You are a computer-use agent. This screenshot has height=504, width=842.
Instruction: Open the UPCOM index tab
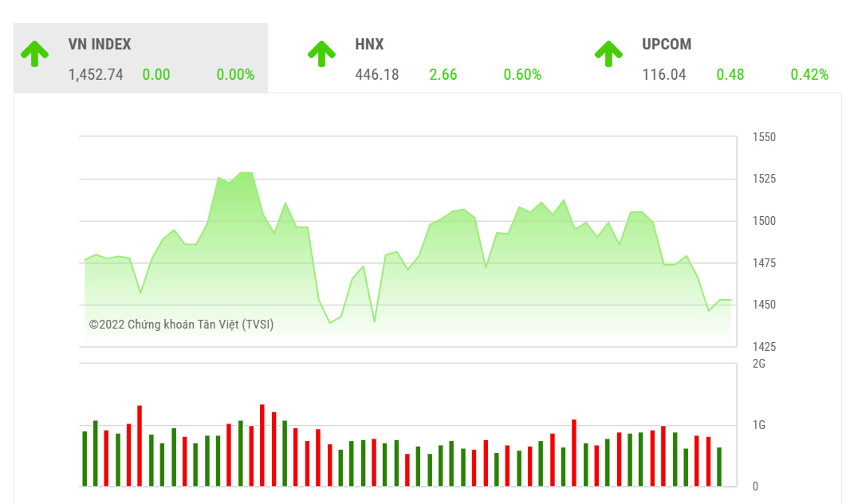667,45
